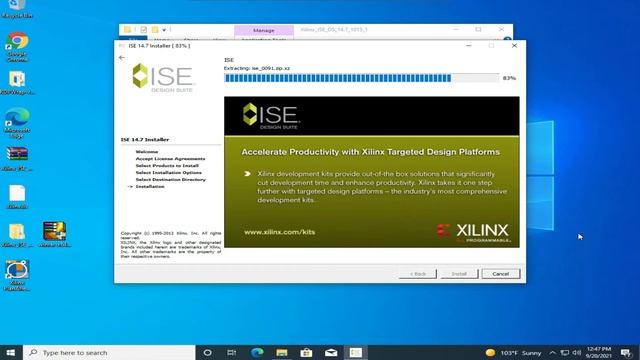Viewport: 640px width, 360px height.
Task: Click New Folder icon in Explorer title bar
Action: [x=155, y=29]
